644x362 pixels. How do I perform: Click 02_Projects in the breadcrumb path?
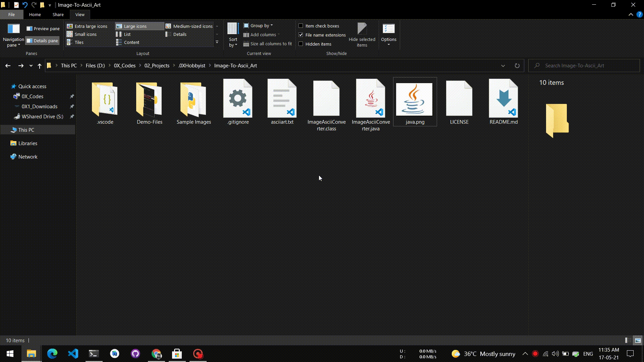coord(157,66)
